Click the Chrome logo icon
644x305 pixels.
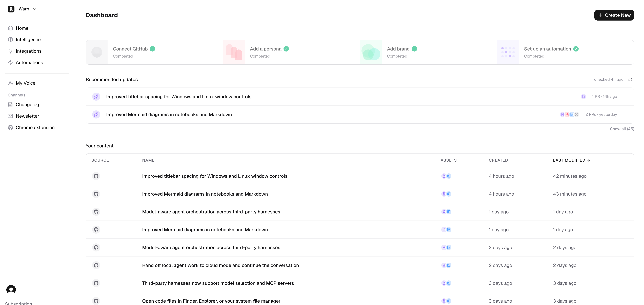[10, 128]
